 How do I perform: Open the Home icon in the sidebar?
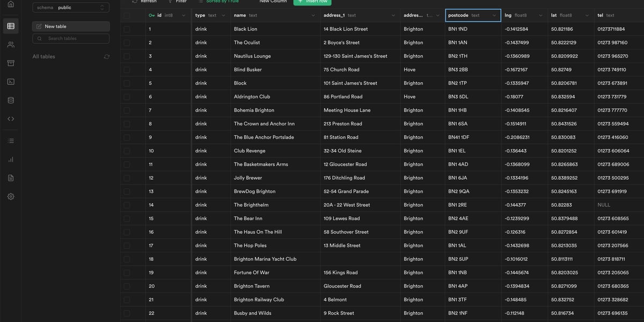pos(11,4)
